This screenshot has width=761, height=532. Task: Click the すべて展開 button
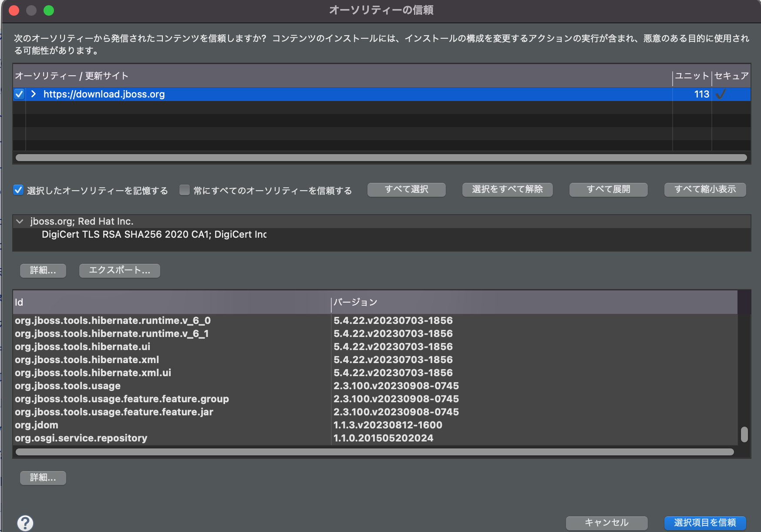point(608,189)
